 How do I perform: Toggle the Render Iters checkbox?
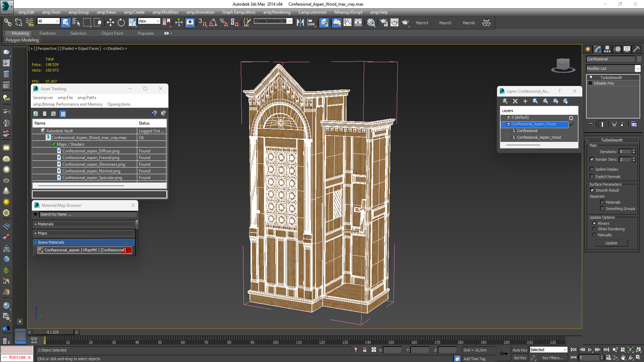592,159
